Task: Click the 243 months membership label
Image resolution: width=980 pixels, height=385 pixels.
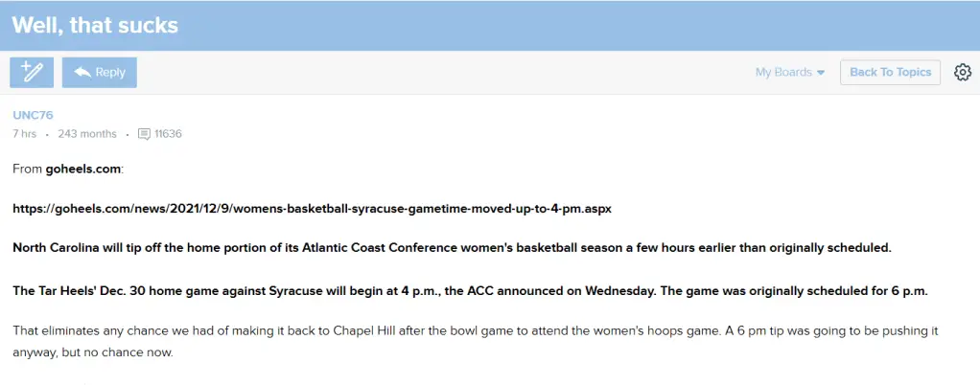Action: pyautogui.click(x=87, y=134)
